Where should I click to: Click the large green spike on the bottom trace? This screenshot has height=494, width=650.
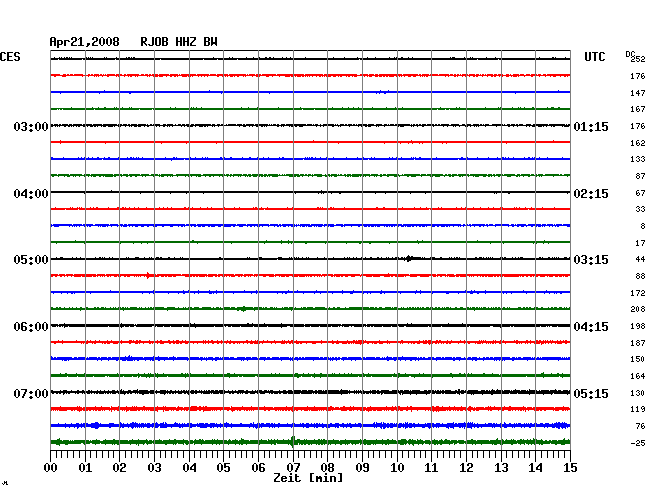coord(293,442)
